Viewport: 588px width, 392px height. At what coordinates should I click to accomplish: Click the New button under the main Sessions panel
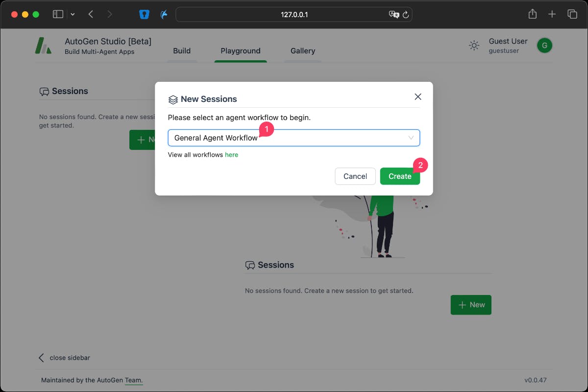coord(471,305)
